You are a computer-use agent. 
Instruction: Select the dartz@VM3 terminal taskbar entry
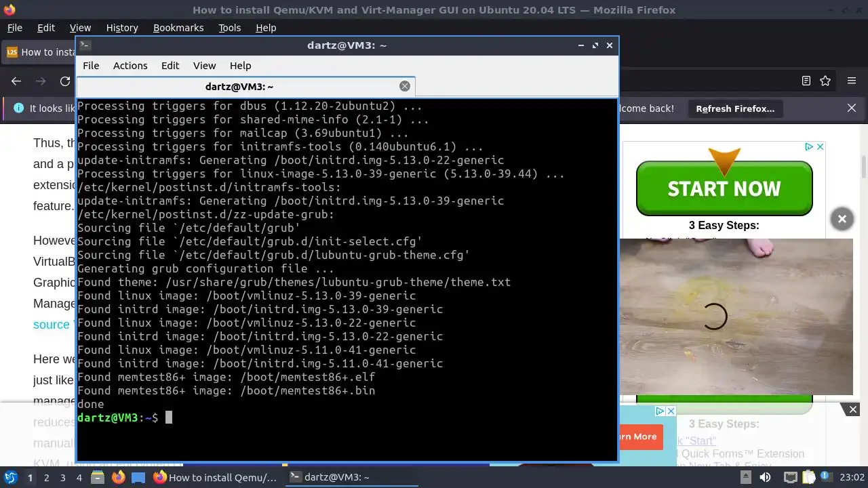[351, 477]
